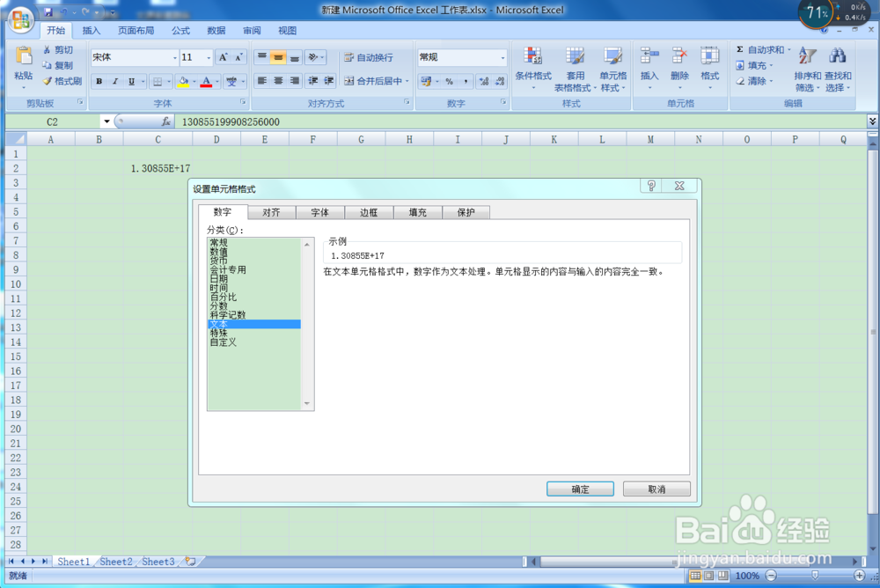
Task: Open the 宋体 font name dropdown
Action: pyautogui.click(x=174, y=57)
